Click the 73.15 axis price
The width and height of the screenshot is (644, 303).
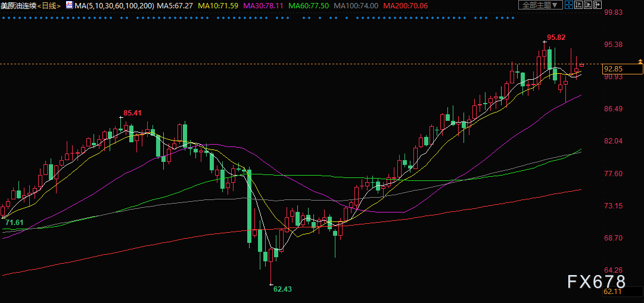(x=614, y=206)
